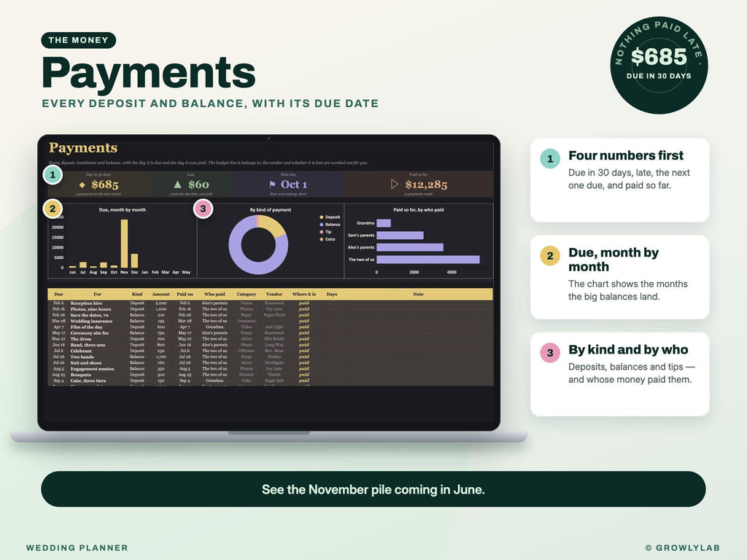Click the $685 due in 30 days figure

click(105, 184)
